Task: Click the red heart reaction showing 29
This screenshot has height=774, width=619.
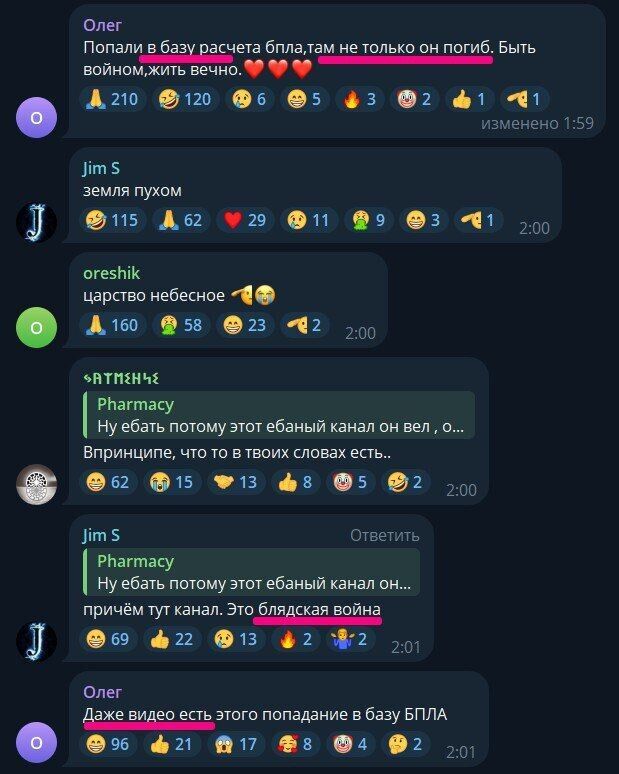Action: coord(245,220)
